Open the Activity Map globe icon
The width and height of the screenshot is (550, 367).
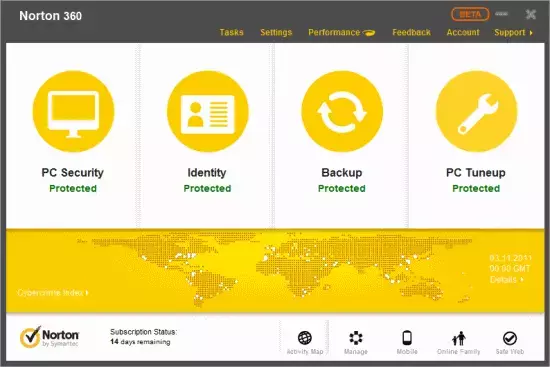(x=304, y=338)
